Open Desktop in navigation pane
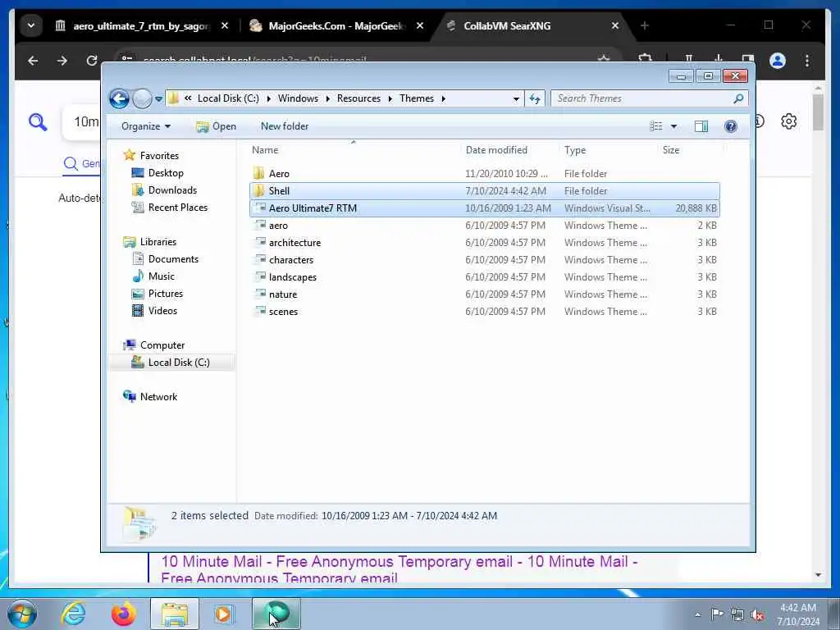Viewport: 840px width, 630px height. 166,173
